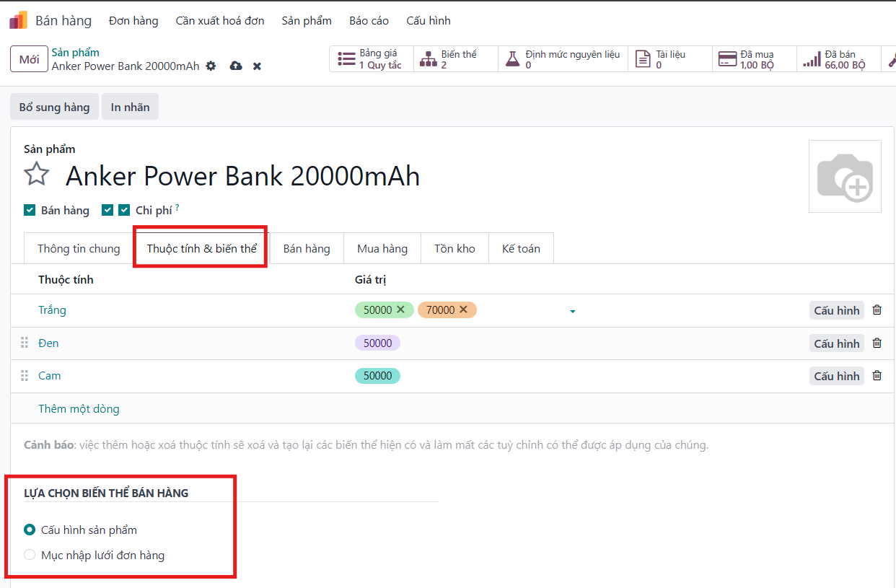Grab the drag handle of the Đen row

pos(25,343)
